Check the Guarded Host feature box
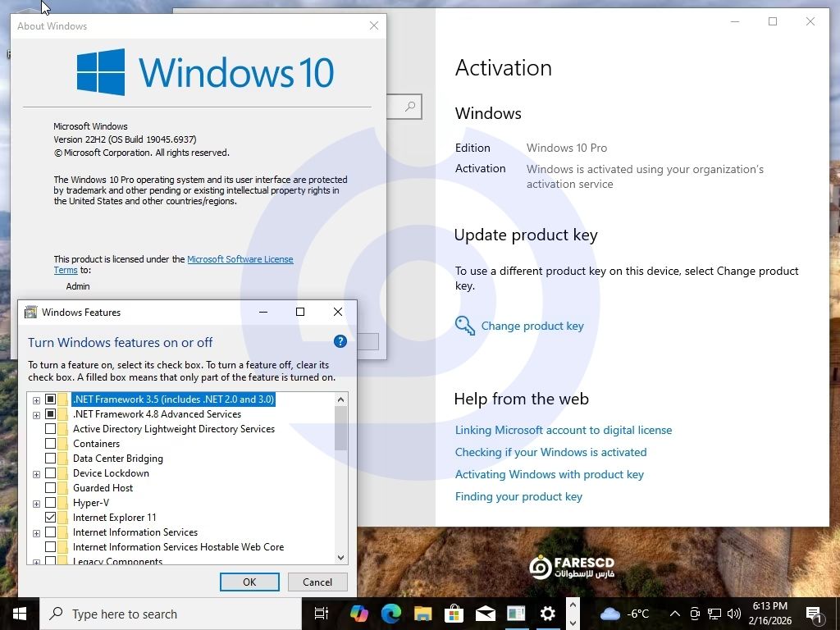840x630 pixels. (x=51, y=488)
